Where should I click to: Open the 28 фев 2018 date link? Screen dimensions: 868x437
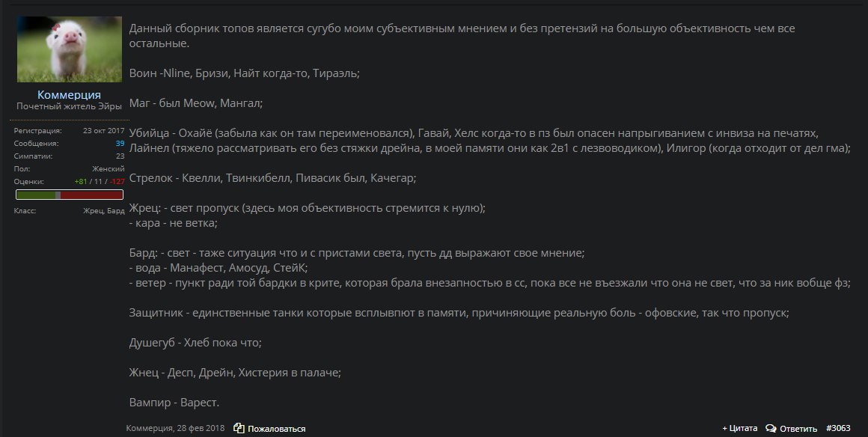pos(201,428)
